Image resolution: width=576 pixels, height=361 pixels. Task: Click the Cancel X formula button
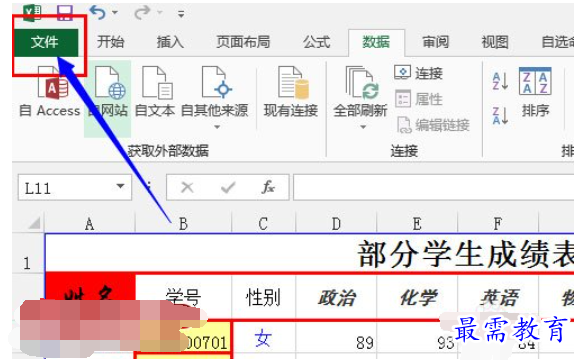coord(187,188)
